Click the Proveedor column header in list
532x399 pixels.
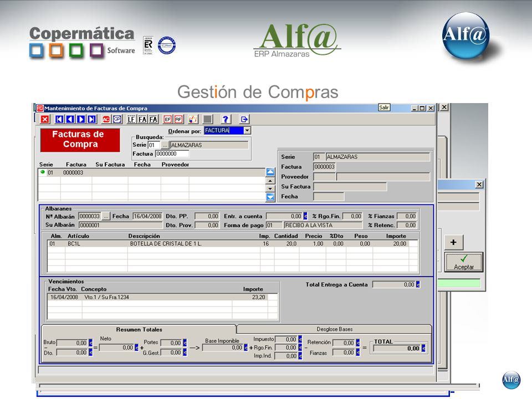pyautogui.click(x=175, y=164)
